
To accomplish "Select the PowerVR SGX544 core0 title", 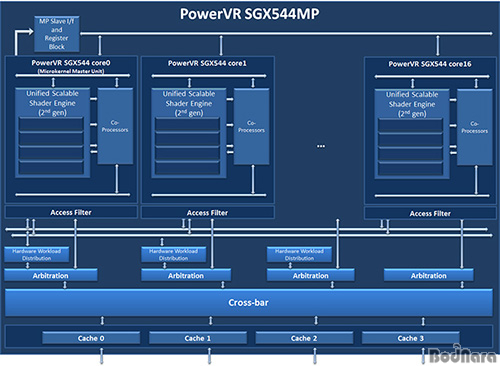I will tap(71, 63).
